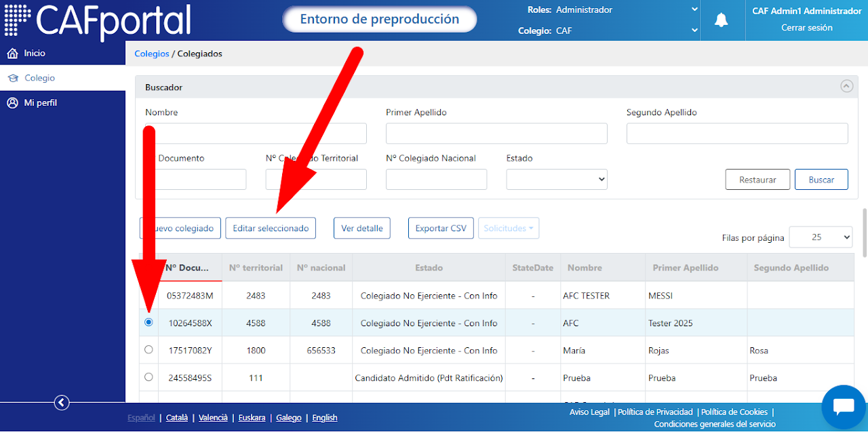
Task: Click the Editar seleccionado button
Action: [271, 229]
